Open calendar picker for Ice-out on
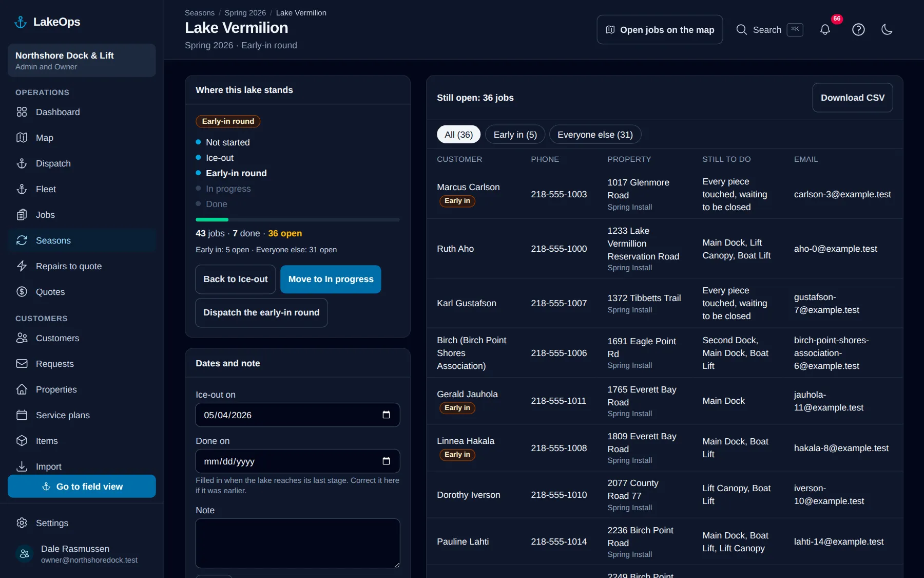 [x=386, y=415]
